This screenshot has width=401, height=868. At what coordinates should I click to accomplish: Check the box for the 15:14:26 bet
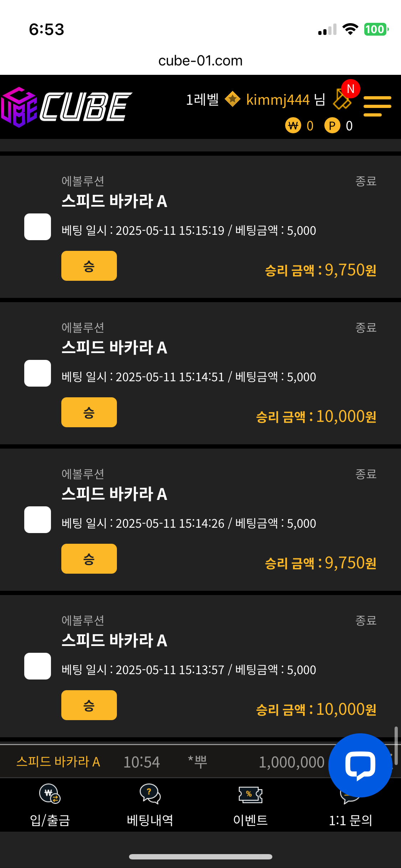click(x=37, y=520)
